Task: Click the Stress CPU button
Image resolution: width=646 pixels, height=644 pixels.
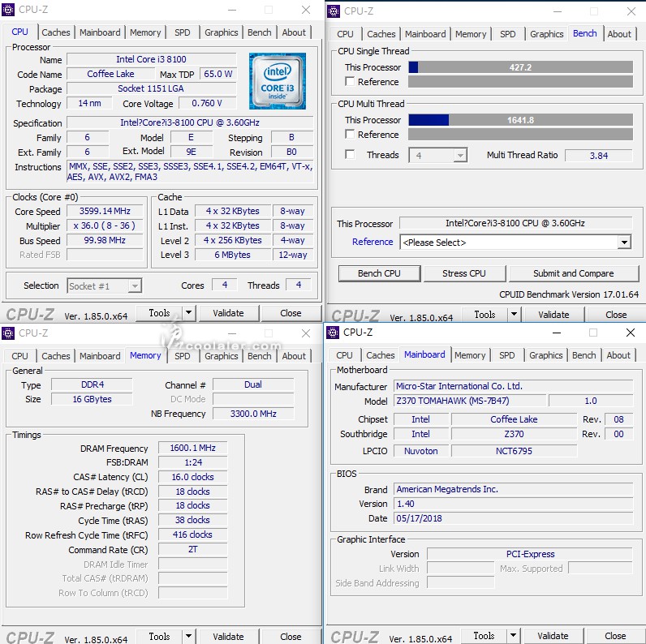Action: 464,273
